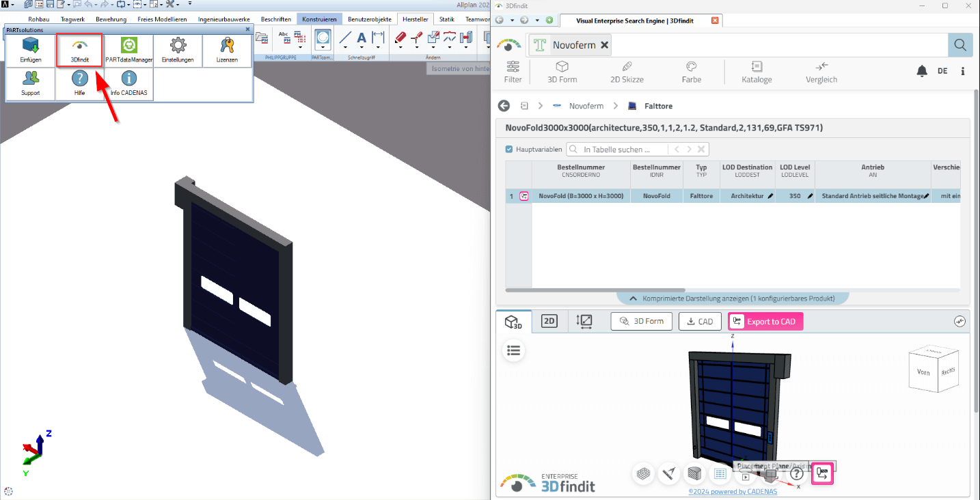The width and height of the screenshot is (980, 500).
Task: Toggle the wireframe display mode in viewer
Action: click(x=643, y=473)
